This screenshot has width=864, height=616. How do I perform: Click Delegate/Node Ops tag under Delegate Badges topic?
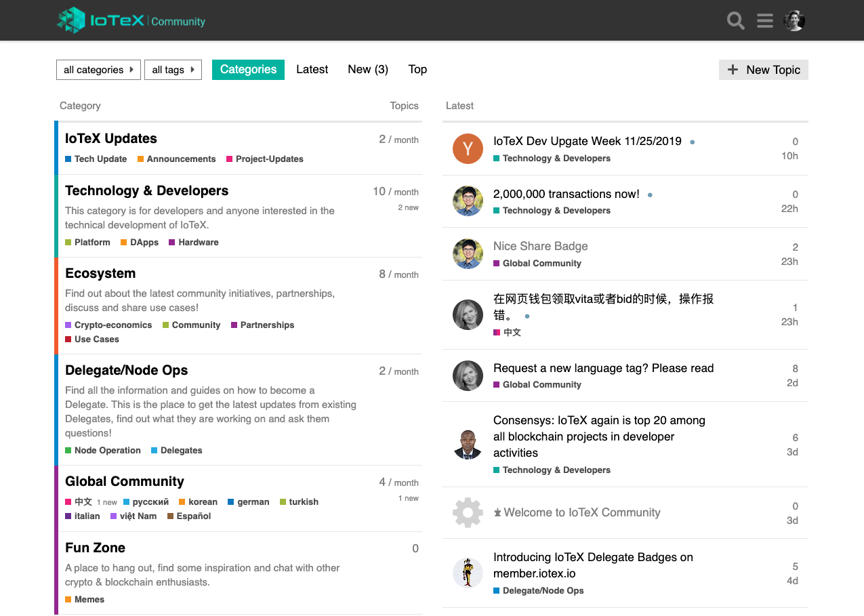point(539,590)
